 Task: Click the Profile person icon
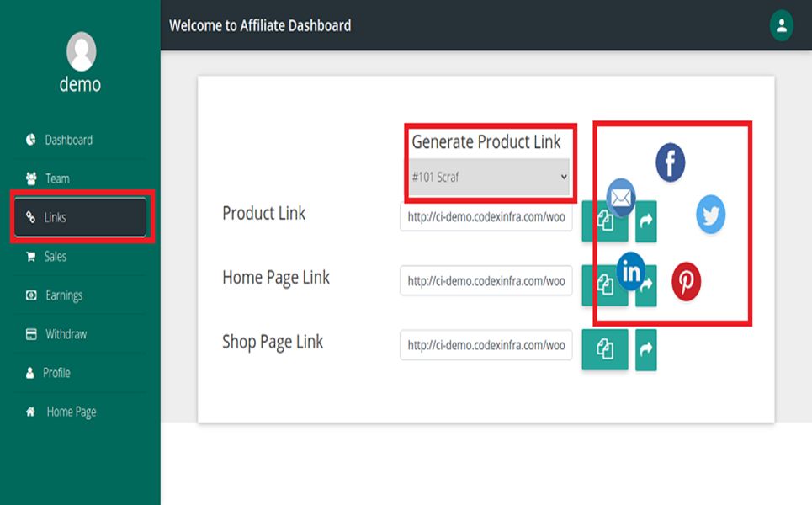(30, 373)
